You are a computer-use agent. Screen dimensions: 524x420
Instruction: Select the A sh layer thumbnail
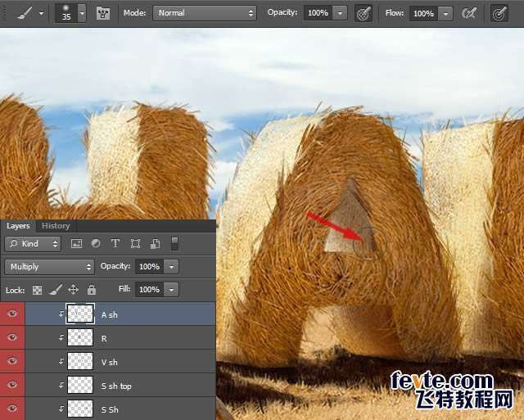tap(80, 314)
